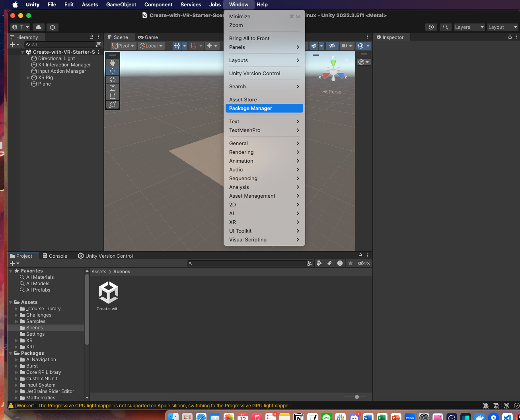Toggle the Project panel lock
Screen dimensions: 520x420
360,255
